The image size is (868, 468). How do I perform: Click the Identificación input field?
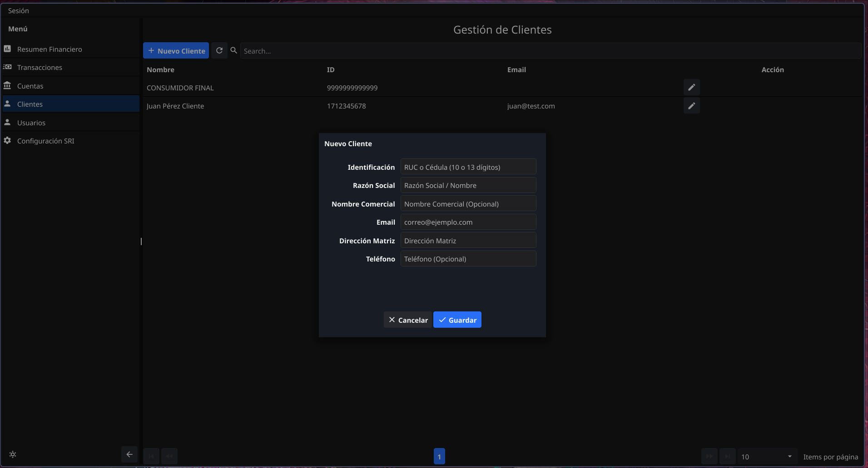468,167
